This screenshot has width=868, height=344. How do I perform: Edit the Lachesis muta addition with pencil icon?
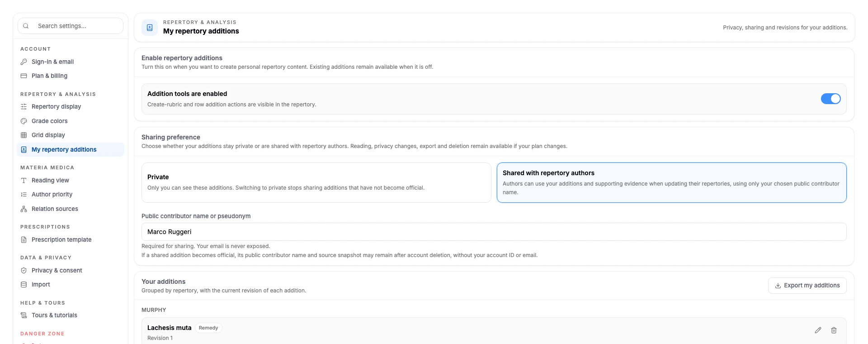click(818, 330)
